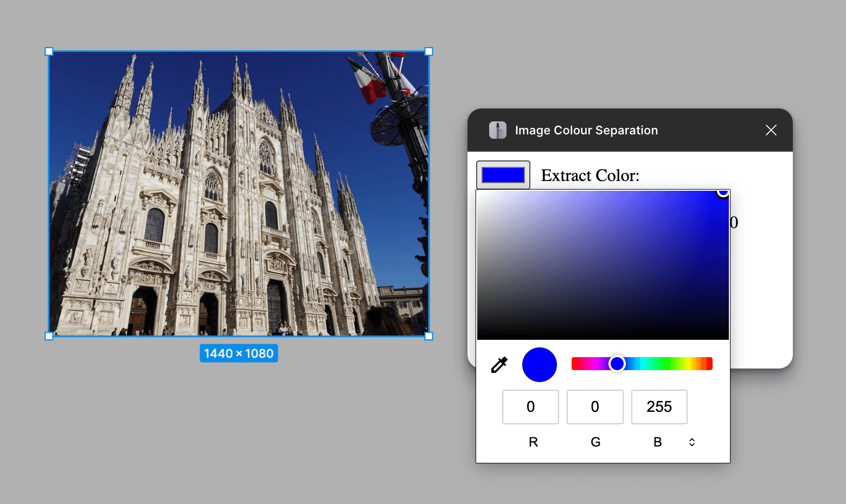846x504 pixels.
Task: Select the cathedral image on canvas
Action: click(x=239, y=193)
